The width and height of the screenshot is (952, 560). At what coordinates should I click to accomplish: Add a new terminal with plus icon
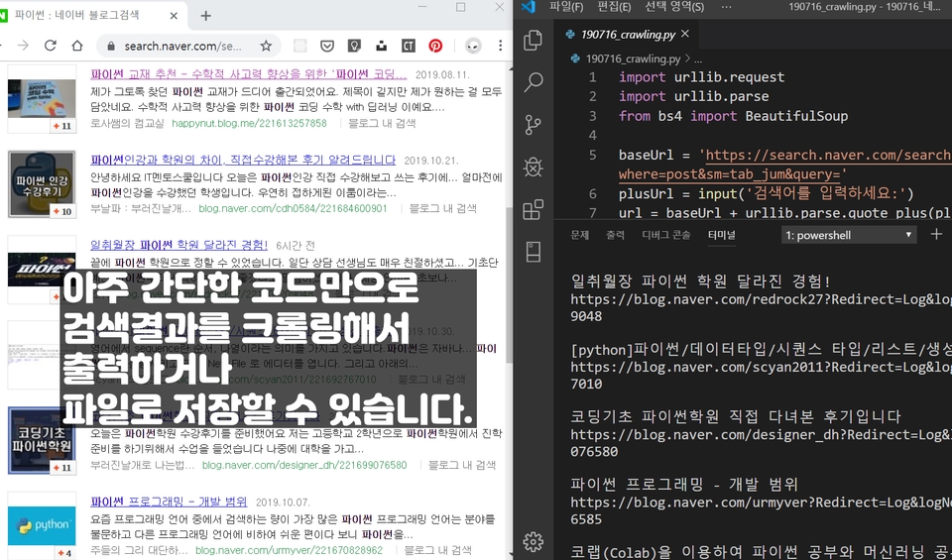pos(936,234)
